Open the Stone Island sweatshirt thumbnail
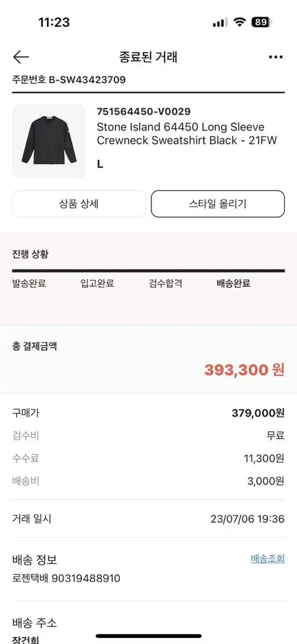The width and height of the screenshot is (297, 644). 49,141
